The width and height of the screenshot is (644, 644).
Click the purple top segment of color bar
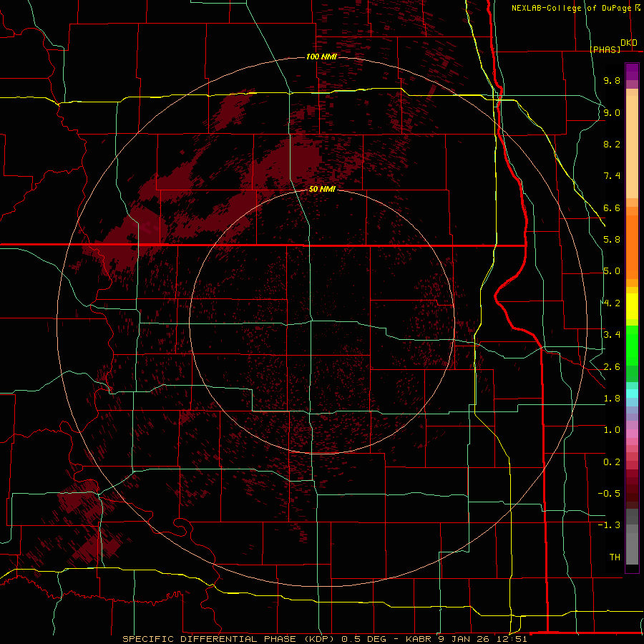pyautogui.click(x=632, y=72)
